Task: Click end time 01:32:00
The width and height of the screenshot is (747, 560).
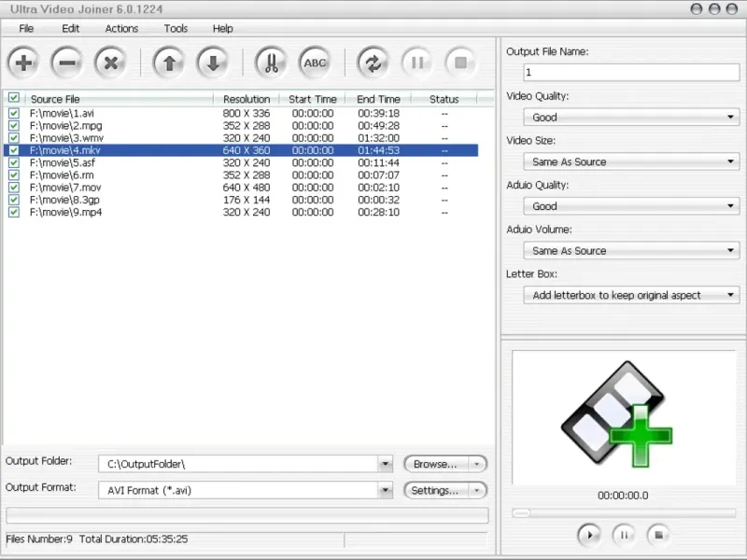Action: [x=379, y=138]
